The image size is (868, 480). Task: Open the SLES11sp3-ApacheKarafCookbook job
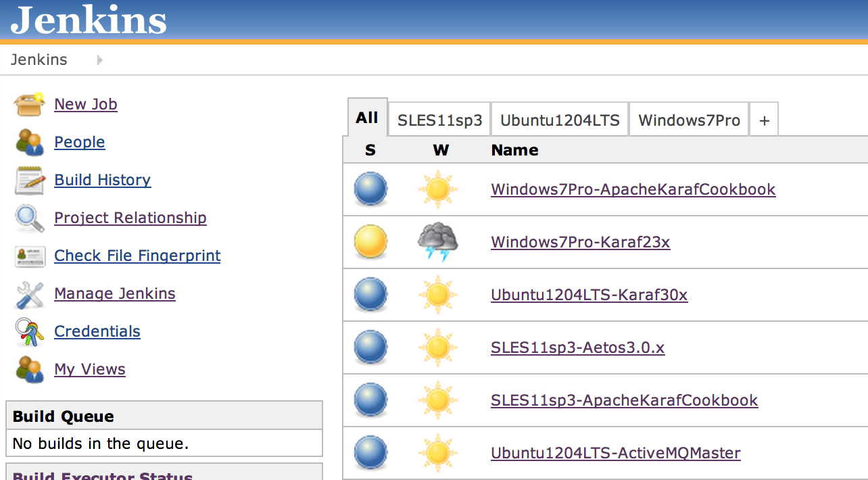coord(625,400)
